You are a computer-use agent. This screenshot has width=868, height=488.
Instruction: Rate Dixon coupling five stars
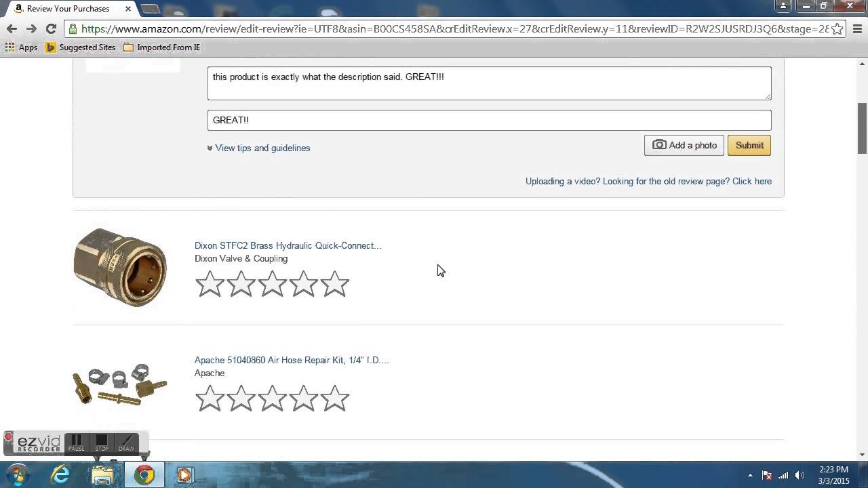point(334,284)
